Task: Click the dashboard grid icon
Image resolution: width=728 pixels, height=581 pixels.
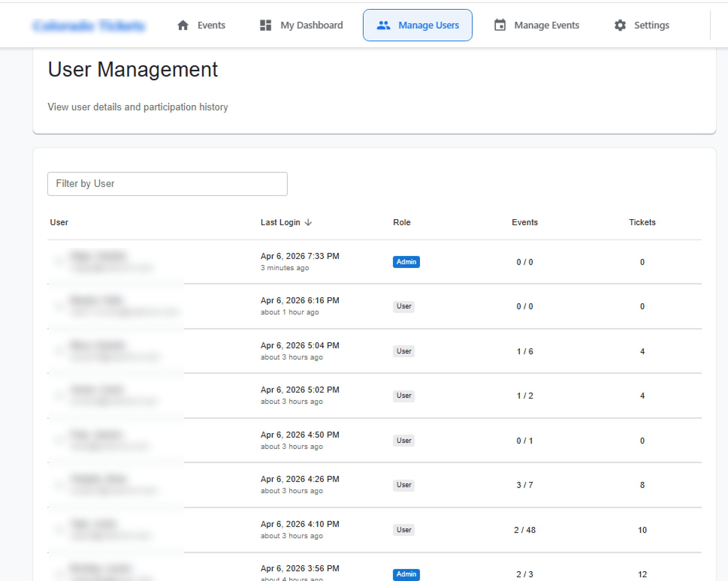Action: click(266, 25)
